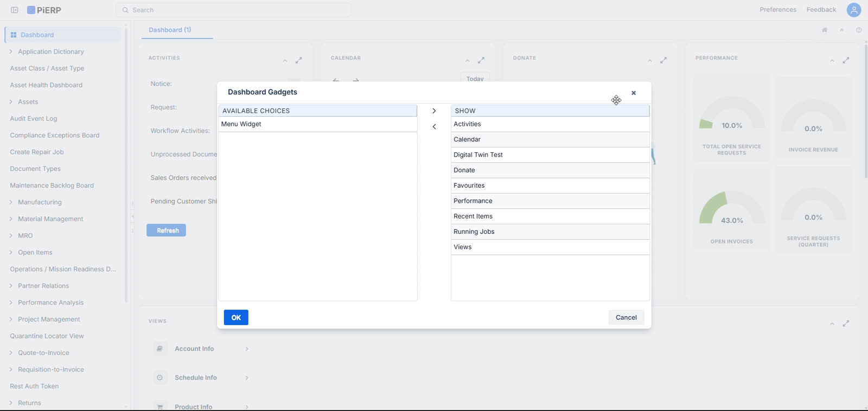The height and width of the screenshot is (411, 868).
Task: Maximize the Activities gadget
Action: [299, 60]
